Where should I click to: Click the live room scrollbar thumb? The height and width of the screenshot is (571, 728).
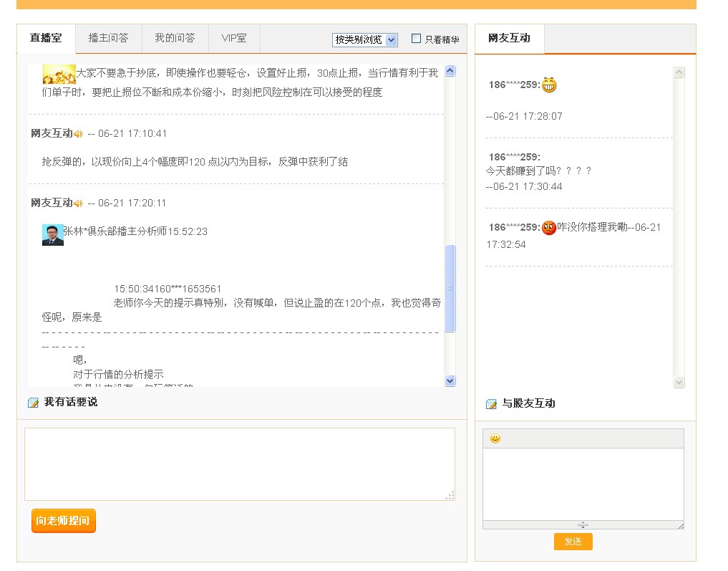(450, 288)
